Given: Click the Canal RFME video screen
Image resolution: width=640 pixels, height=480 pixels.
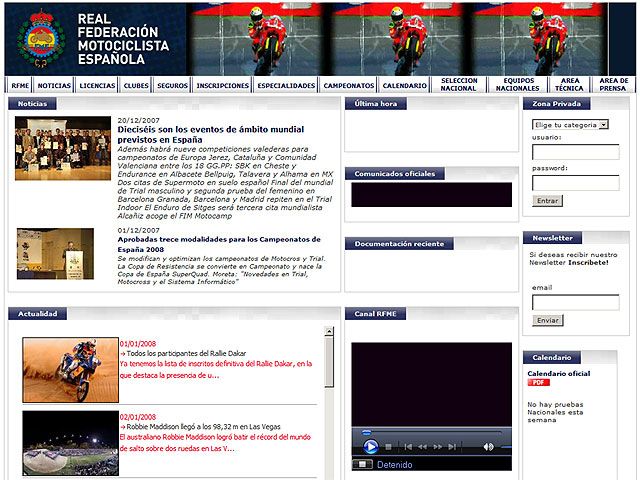Looking at the screenshot, I should click(431, 385).
